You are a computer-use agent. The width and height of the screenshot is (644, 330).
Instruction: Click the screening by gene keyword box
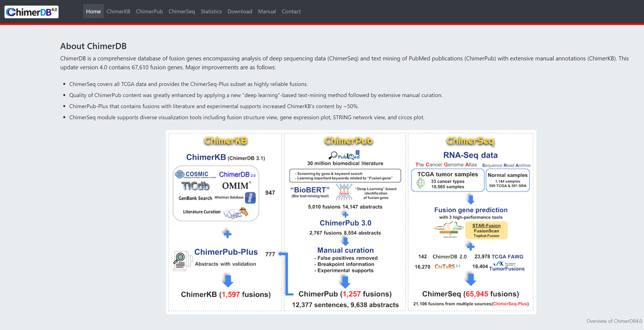point(345,176)
